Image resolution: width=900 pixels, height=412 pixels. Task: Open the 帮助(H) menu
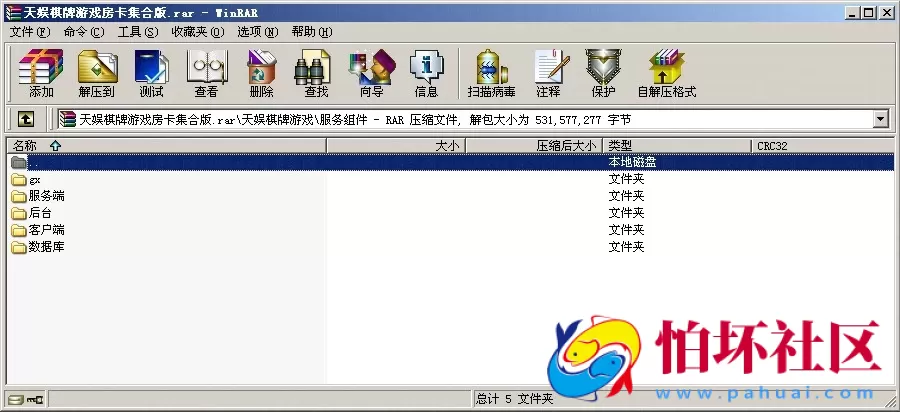[312, 32]
